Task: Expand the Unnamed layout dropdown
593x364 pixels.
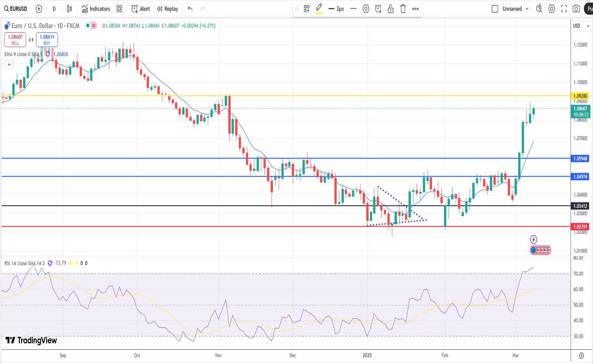Action: tap(527, 9)
